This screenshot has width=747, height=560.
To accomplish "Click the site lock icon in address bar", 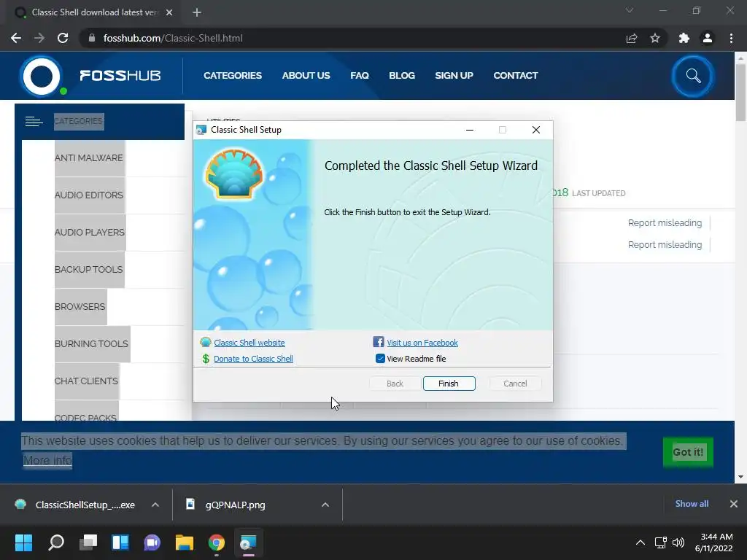I will click(92, 38).
